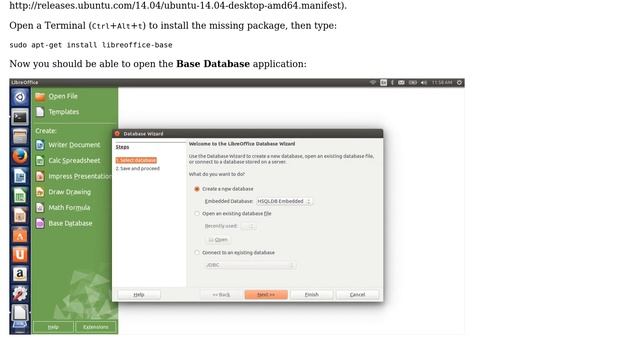
Task: Open the Amazon dock icon
Action: click(20, 274)
